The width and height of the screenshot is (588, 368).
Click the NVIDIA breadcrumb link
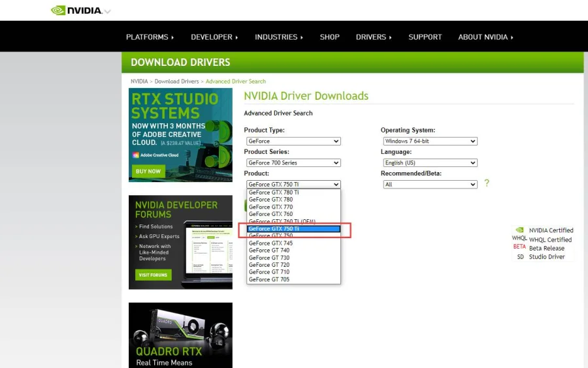point(139,82)
